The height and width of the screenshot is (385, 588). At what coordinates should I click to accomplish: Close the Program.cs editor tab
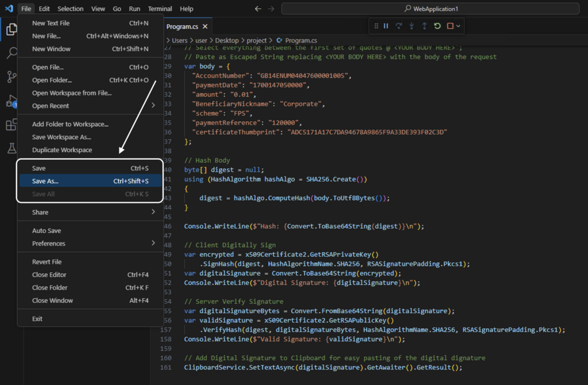click(x=205, y=26)
